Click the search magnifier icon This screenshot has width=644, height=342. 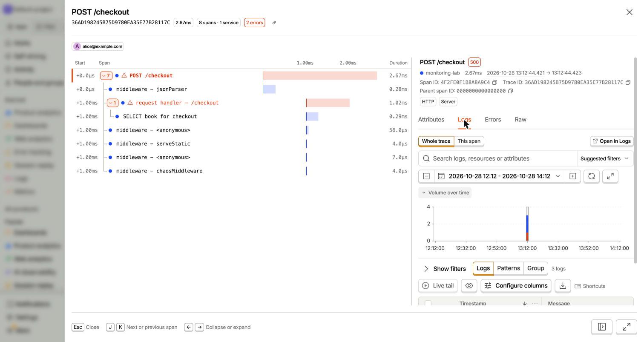pyautogui.click(x=426, y=158)
